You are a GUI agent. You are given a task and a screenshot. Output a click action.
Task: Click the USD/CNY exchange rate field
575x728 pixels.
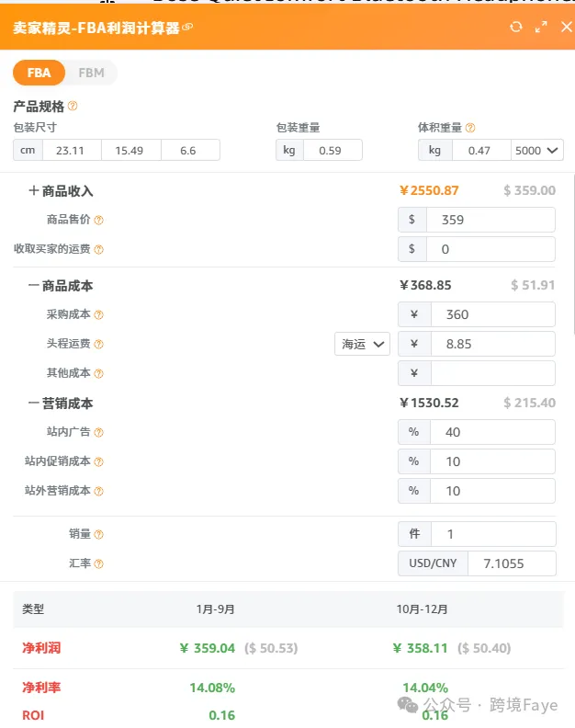(511, 563)
